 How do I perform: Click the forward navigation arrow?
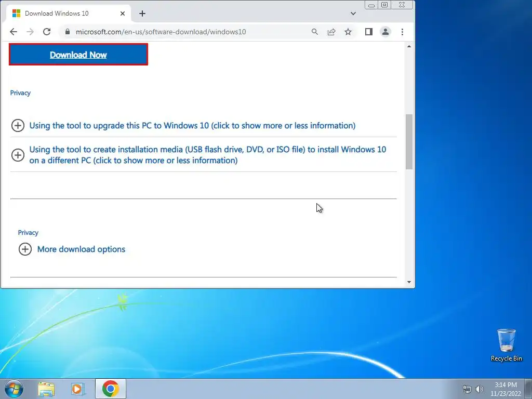(x=30, y=32)
